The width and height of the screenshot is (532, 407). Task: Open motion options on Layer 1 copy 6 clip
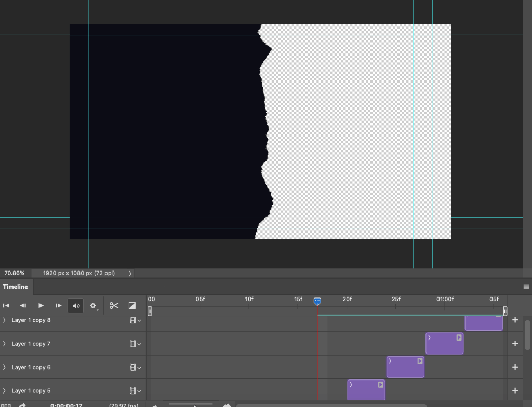point(420,361)
